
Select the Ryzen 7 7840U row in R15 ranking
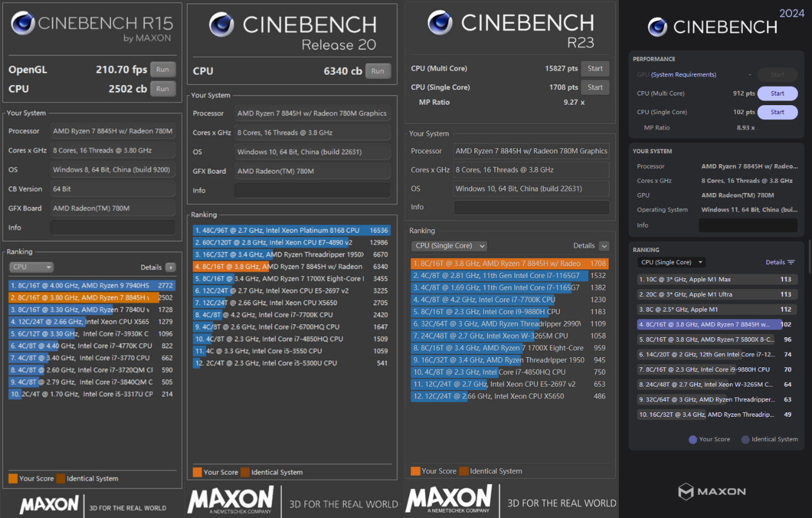pos(92,310)
